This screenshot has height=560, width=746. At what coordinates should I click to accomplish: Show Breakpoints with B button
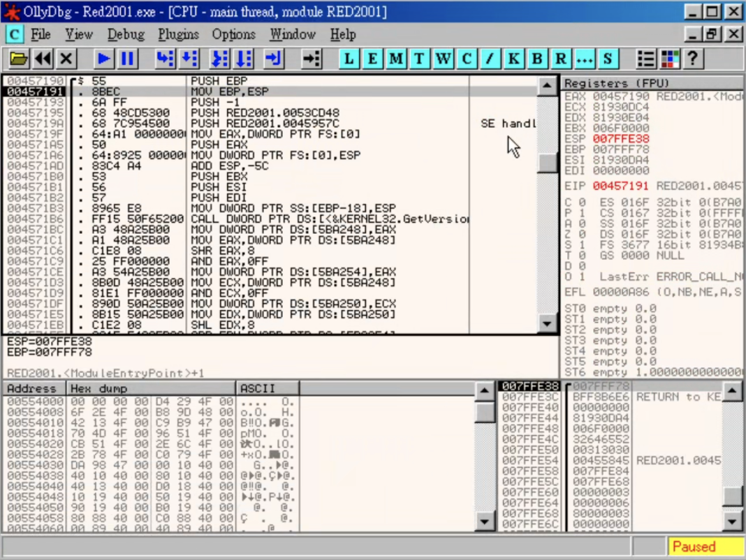(537, 59)
